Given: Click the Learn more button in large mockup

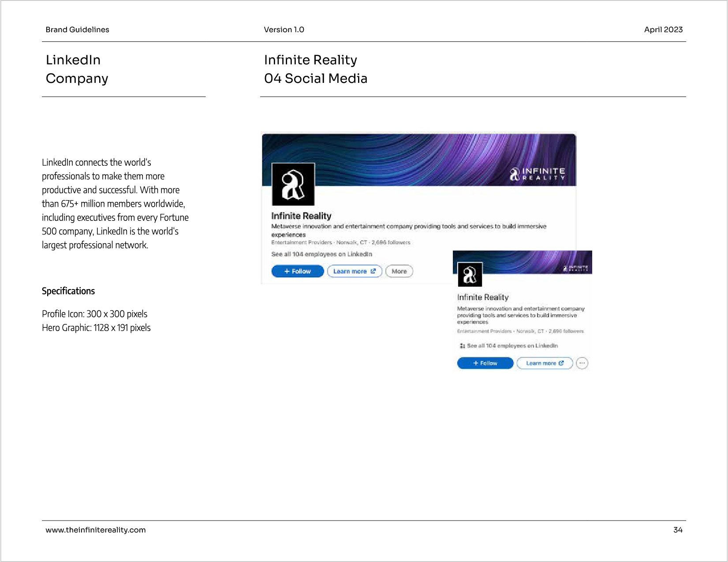Looking at the screenshot, I should coord(355,271).
